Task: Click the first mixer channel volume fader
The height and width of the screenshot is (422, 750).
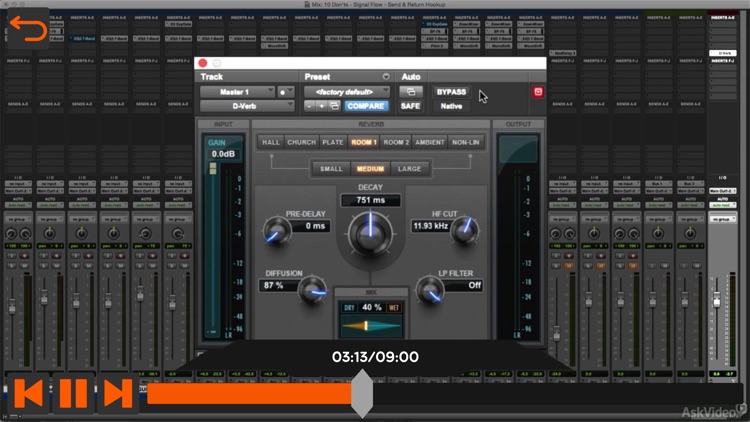Action: (x=12, y=306)
